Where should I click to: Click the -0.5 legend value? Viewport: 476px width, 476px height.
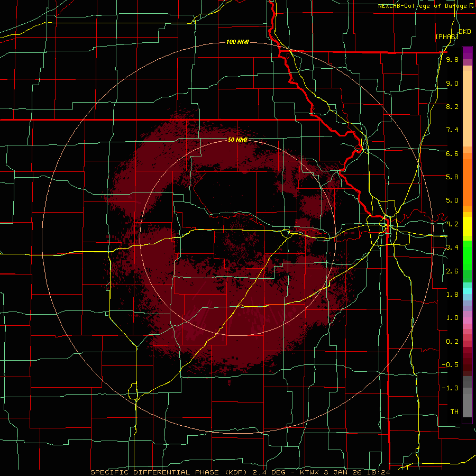pos(450,365)
